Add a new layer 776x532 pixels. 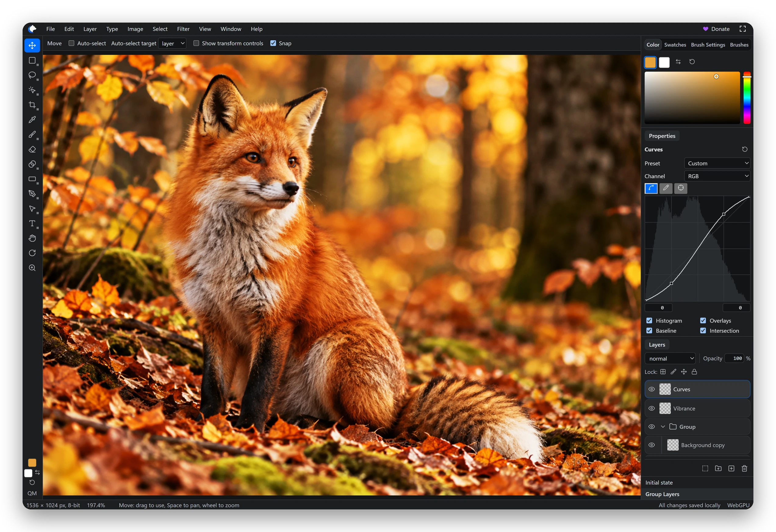pos(731,468)
